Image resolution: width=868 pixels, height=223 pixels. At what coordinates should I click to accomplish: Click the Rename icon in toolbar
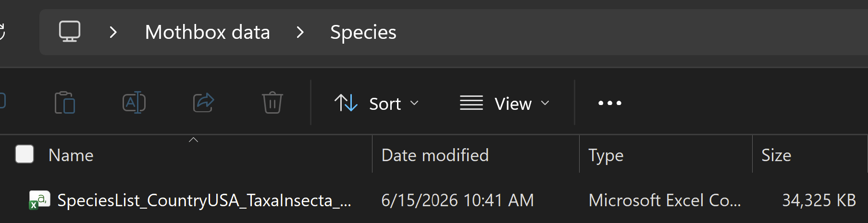tap(134, 102)
